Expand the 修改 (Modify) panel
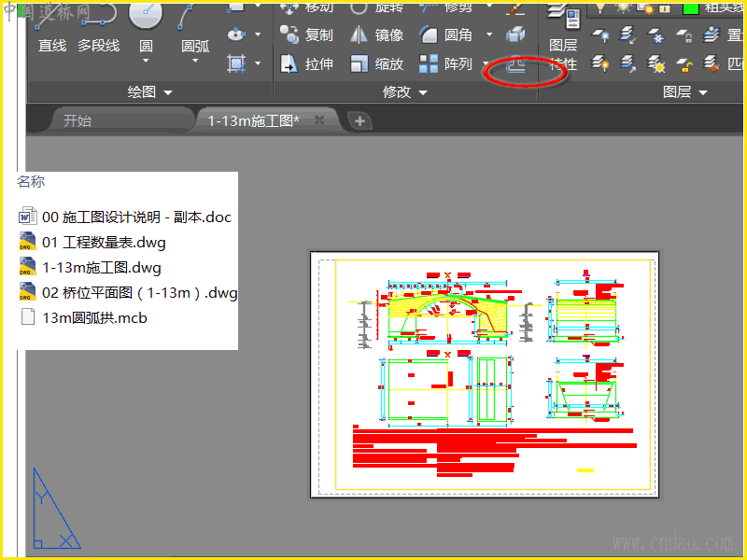Screen dimensions: 747x560 (x=405, y=91)
